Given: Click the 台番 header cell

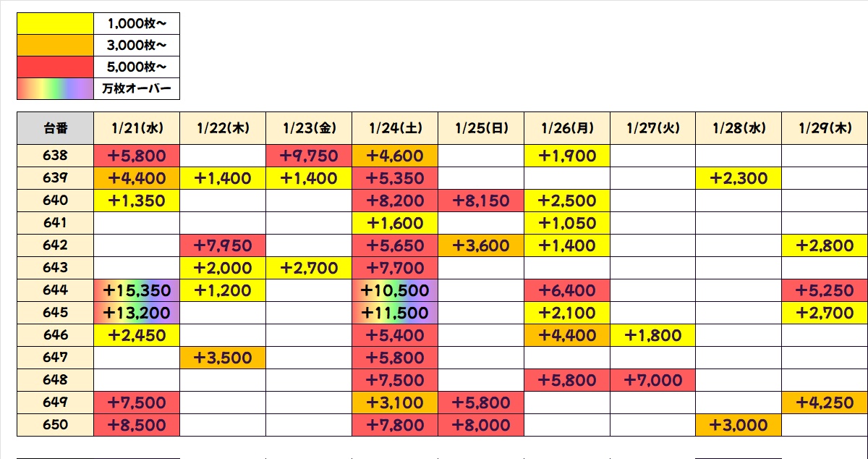Looking at the screenshot, I should click(56, 128).
